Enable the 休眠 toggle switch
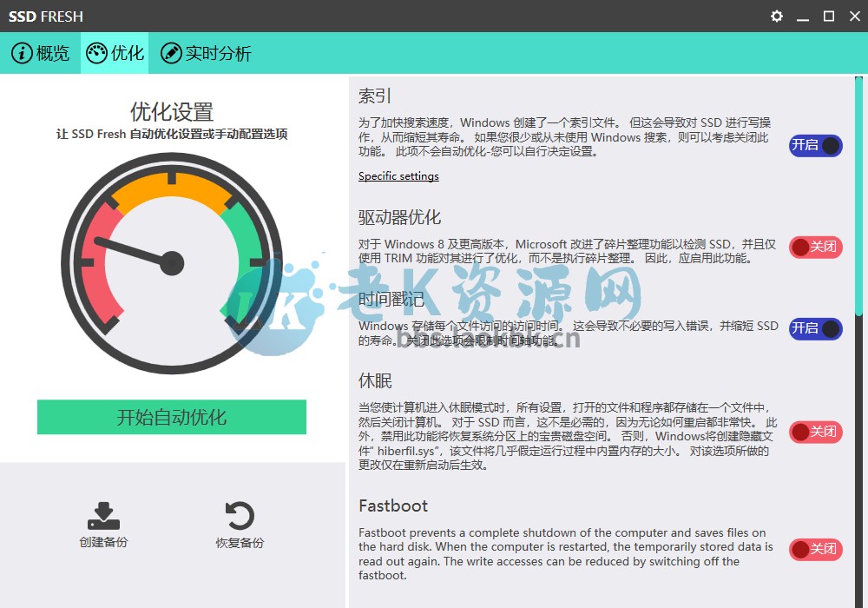 pos(815,432)
